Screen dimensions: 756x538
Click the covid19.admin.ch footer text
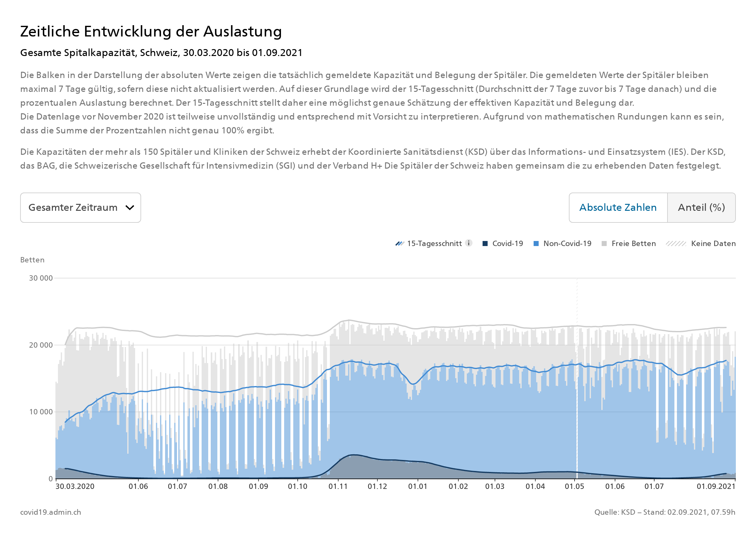(x=51, y=512)
